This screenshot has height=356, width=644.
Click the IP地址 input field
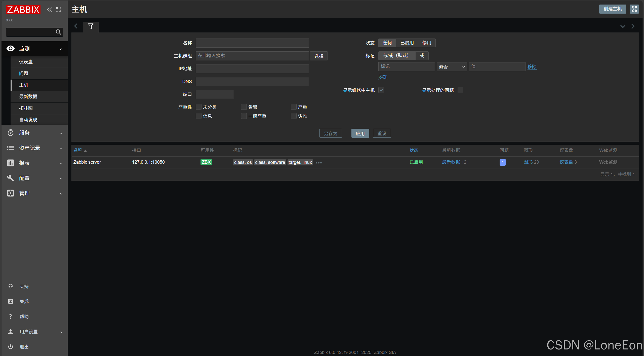tap(252, 69)
